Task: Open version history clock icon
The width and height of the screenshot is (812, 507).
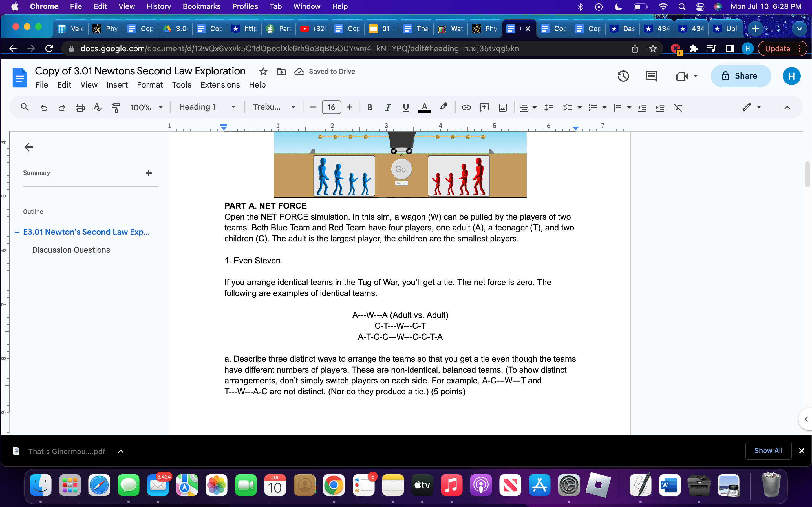Action: click(623, 76)
